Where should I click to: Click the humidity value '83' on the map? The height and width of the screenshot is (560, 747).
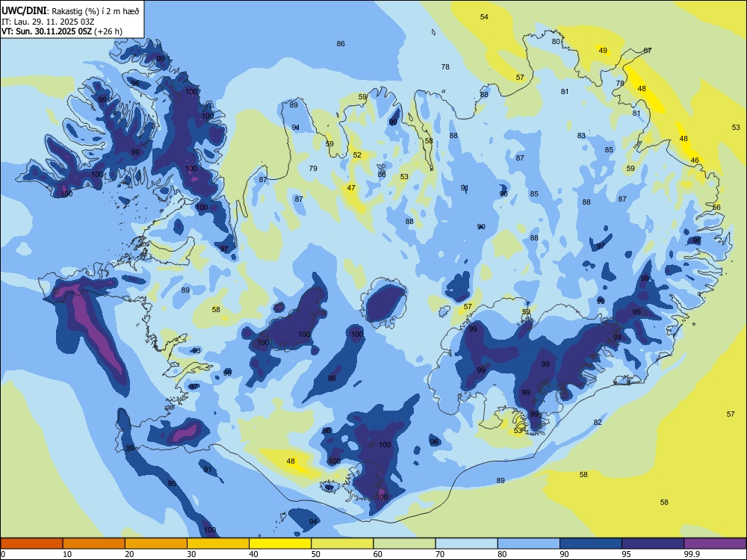click(581, 136)
